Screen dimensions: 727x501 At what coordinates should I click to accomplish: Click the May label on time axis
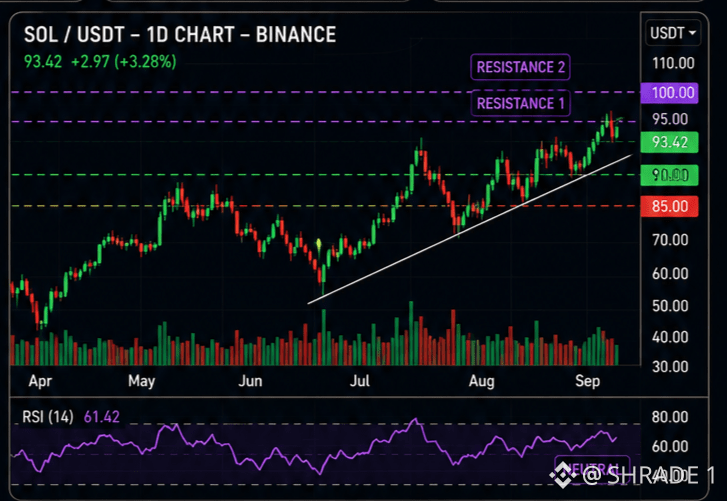click(141, 381)
